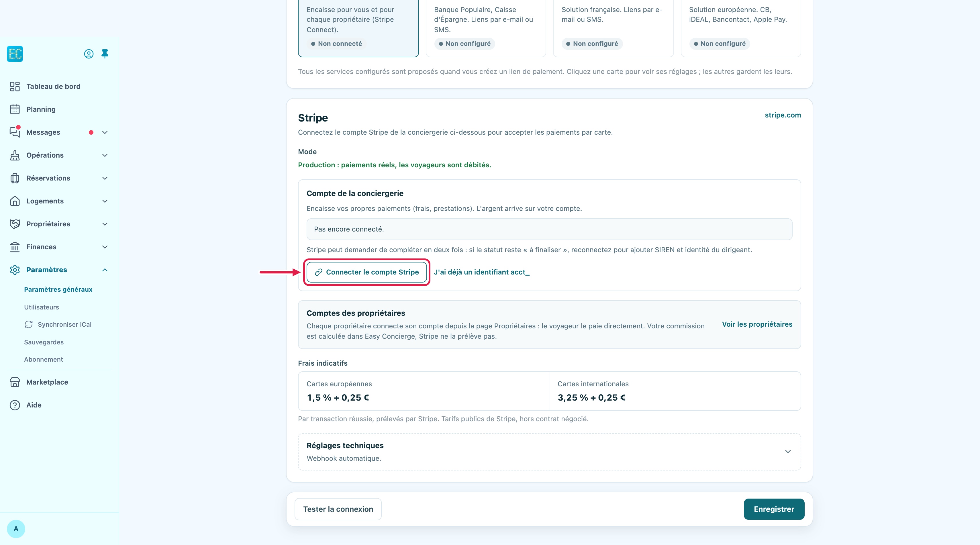Click the Marketplace storefront icon
Image resolution: width=980 pixels, height=545 pixels.
pos(15,382)
